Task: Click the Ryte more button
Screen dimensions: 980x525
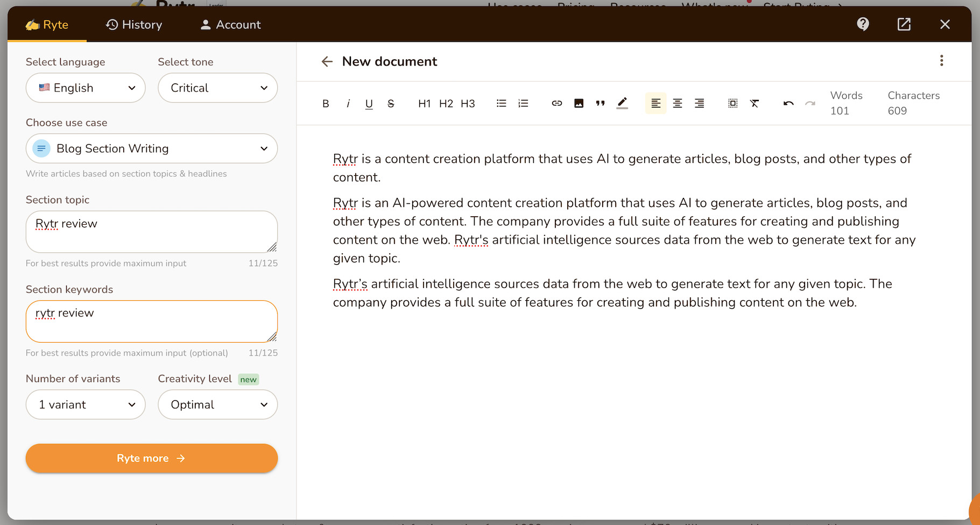Action: click(x=151, y=458)
